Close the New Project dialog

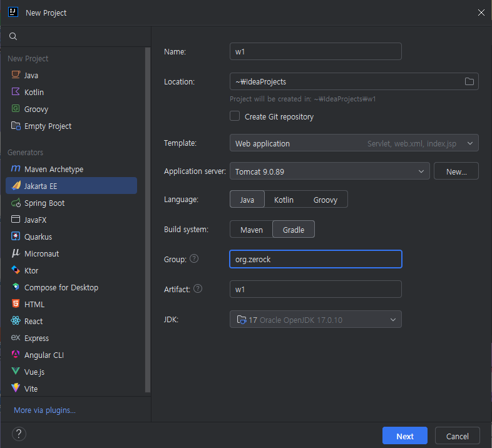481,13
